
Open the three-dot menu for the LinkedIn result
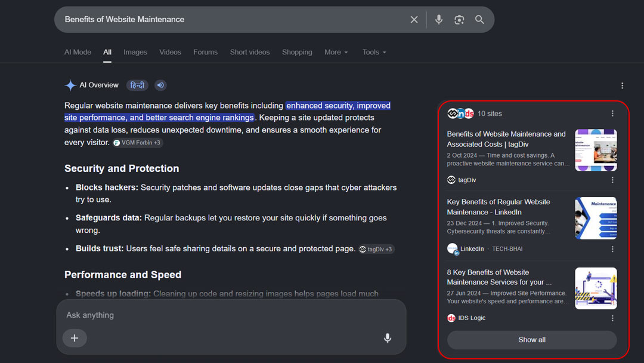pos(612,249)
